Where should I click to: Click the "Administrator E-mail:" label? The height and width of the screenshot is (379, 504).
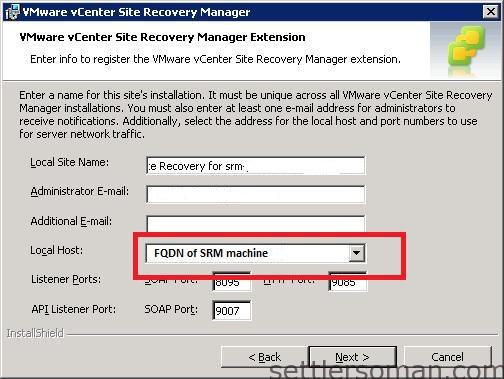pyautogui.click(x=80, y=191)
